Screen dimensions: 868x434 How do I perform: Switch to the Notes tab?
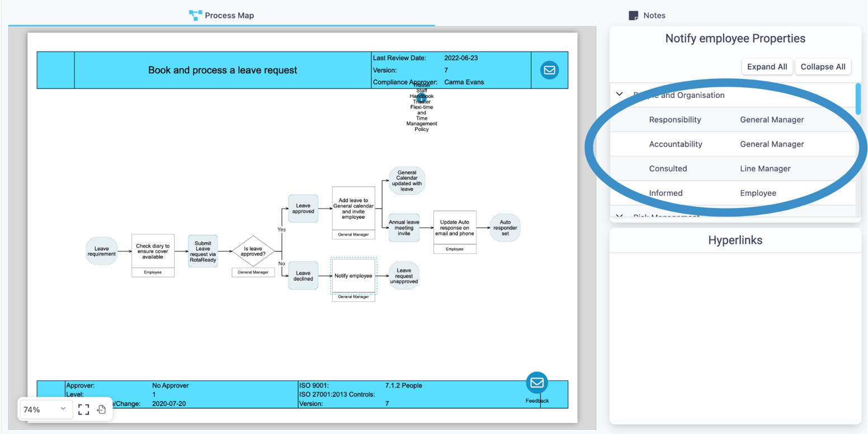pos(647,15)
